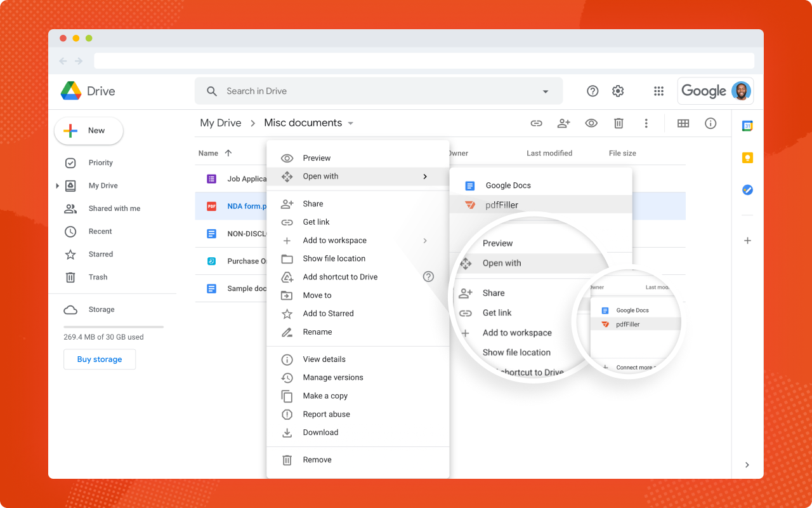The height and width of the screenshot is (508, 812).
Task: Select the NON-DISCLOSURE document row
Action: pos(231,234)
